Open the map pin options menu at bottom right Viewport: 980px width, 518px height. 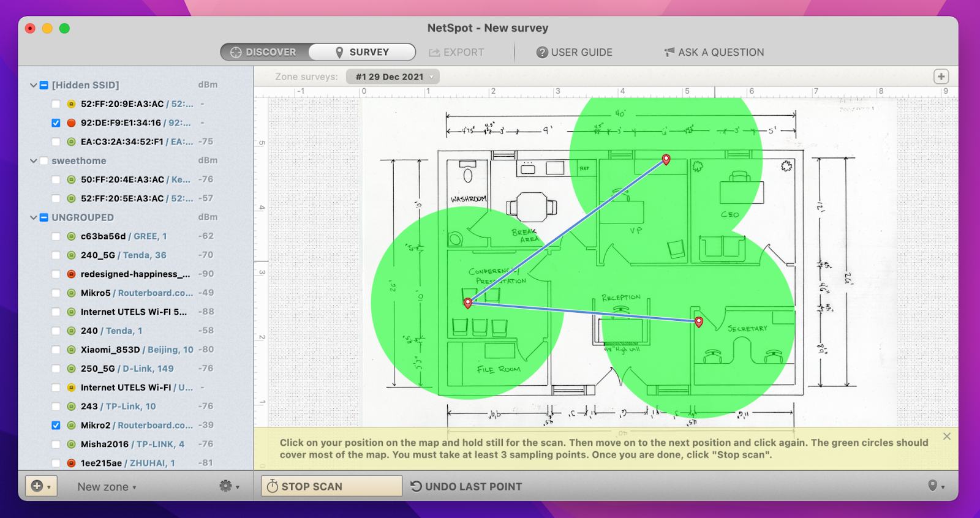[936, 486]
